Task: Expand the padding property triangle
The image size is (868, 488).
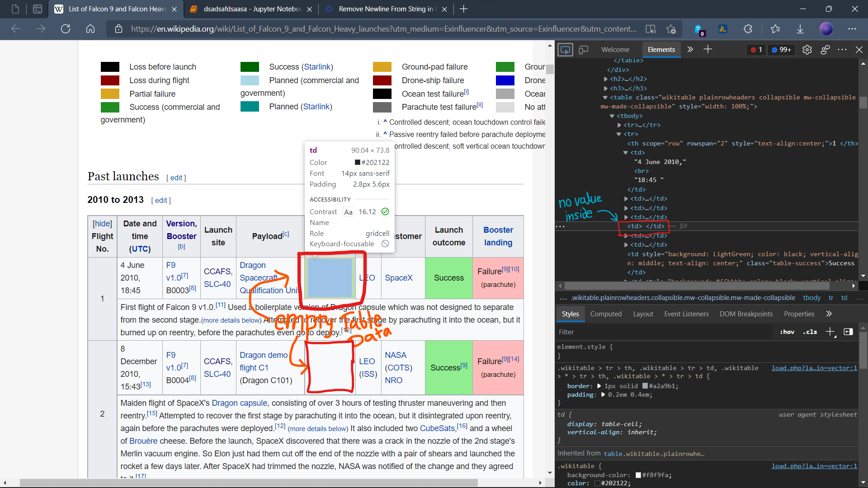Action: 603,395
